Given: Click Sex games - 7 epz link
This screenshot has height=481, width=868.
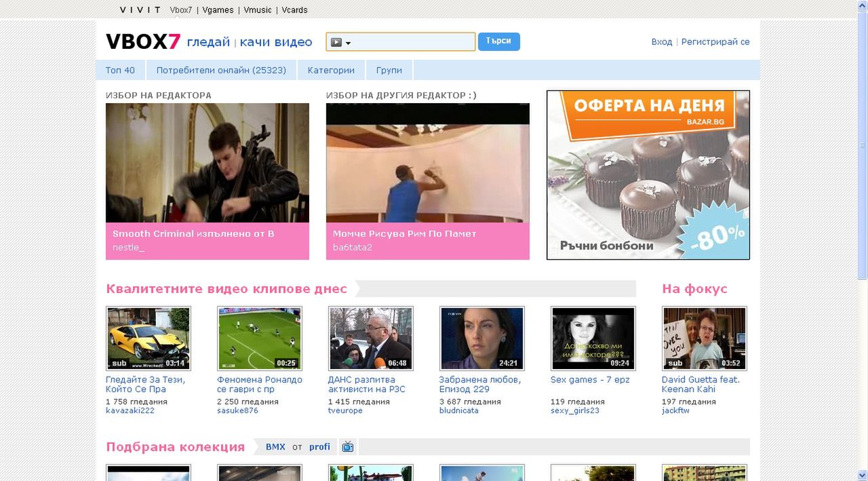Looking at the screenshot, I should coord(590,380).
